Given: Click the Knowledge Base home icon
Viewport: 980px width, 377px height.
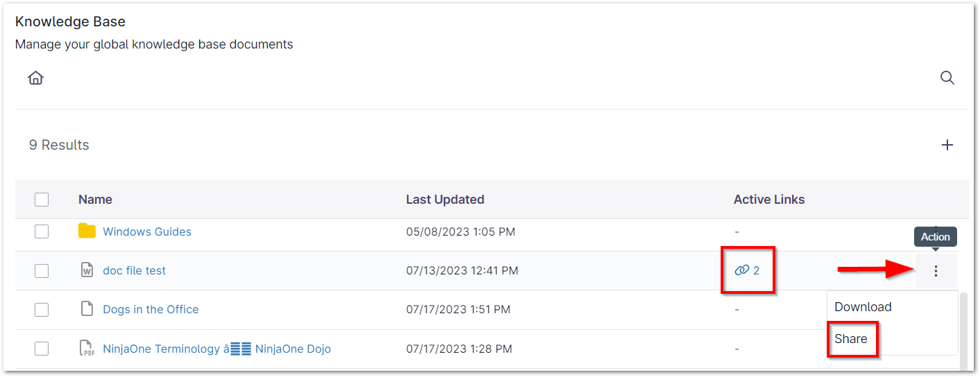Looking at the screenshot, I should point(35,78).
